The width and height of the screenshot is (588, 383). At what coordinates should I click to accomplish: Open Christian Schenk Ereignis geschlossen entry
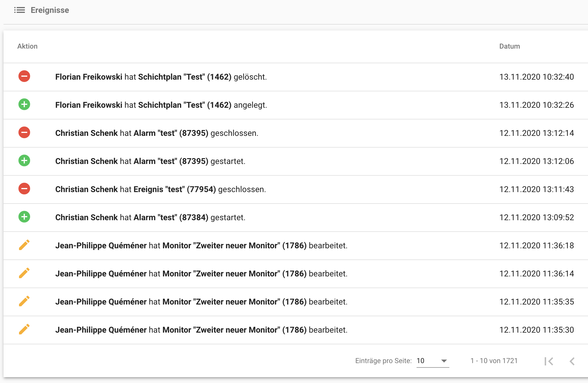pyautogui.click(x=160, y=189)
